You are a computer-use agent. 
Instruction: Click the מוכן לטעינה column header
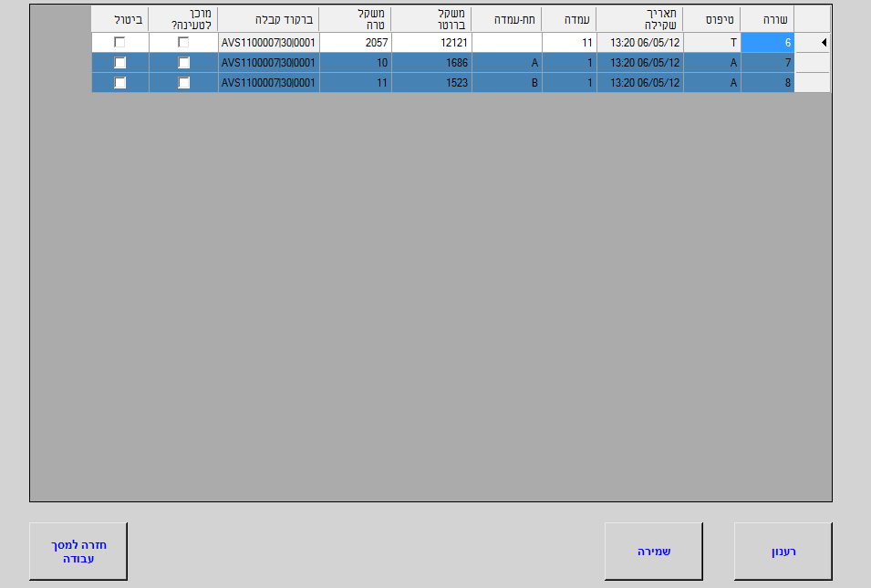pyautogui.click(x=184, y=19)
